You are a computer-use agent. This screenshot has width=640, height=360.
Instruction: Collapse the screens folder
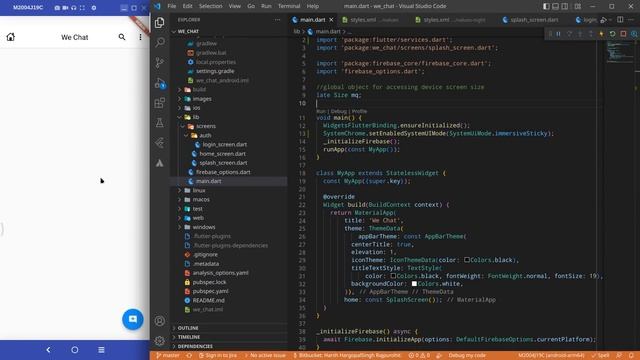(x=206, y=126)
